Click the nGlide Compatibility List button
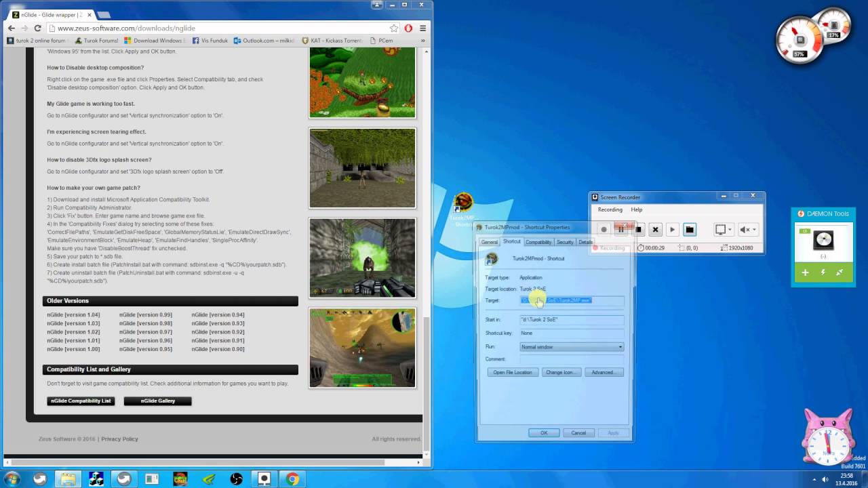This screenshot has height=488, width=868. coord(81,401)
